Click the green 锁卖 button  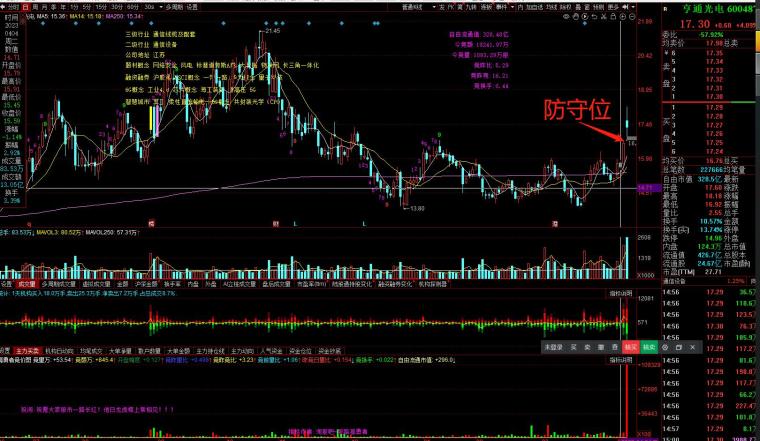[649, 347]
